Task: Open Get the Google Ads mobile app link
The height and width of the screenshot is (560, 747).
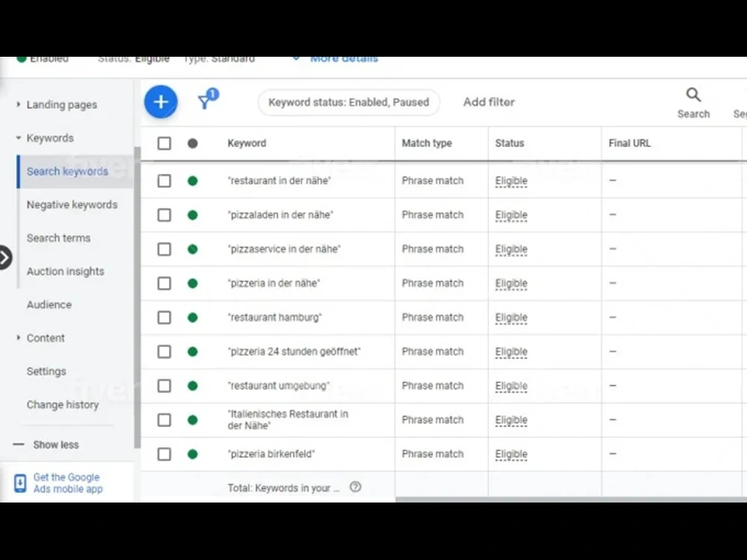Action: [68, 483]
